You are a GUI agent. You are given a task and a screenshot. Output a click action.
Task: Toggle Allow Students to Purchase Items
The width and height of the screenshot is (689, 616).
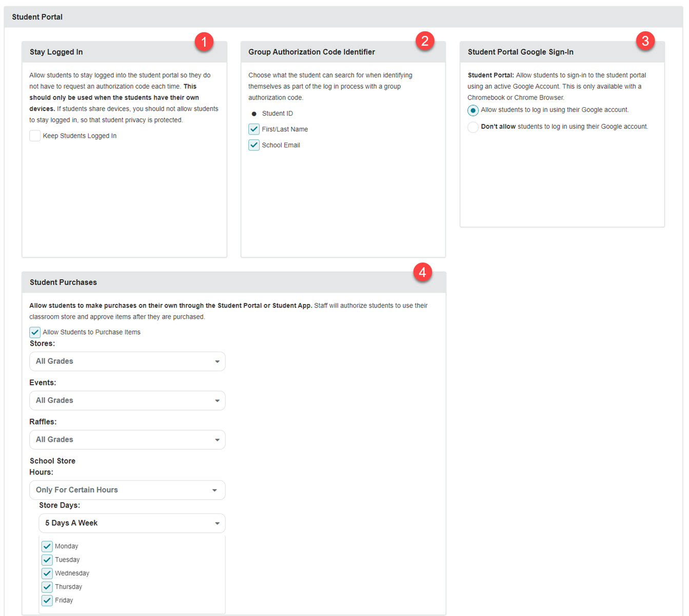pos(35,333)
